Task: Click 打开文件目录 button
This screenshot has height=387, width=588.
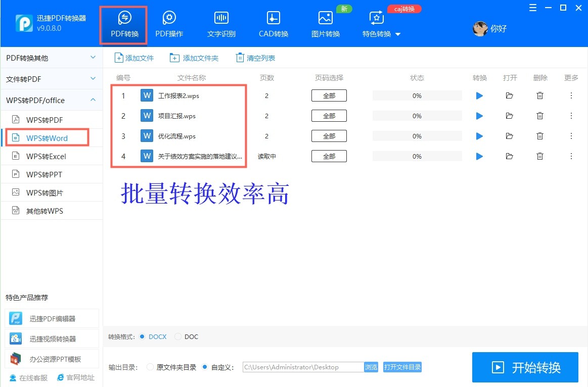Action: pyautogui.click(x=402, y=367)
